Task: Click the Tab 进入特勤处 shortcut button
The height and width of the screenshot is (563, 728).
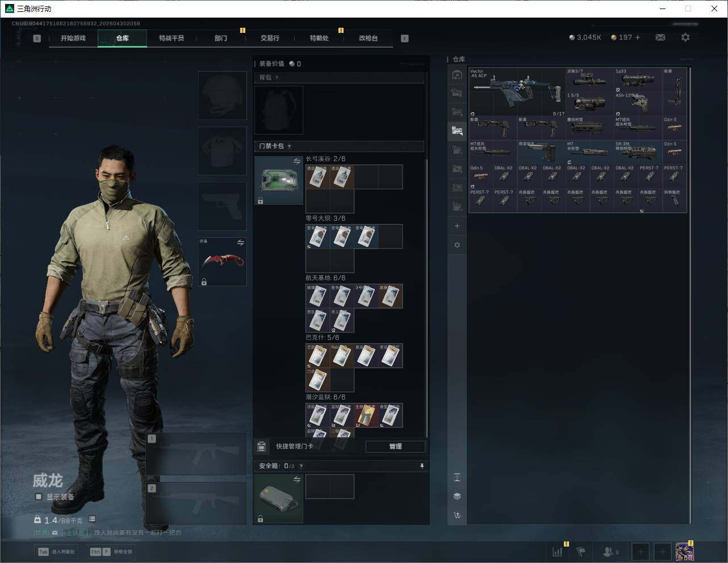Action: click(56, 552)
